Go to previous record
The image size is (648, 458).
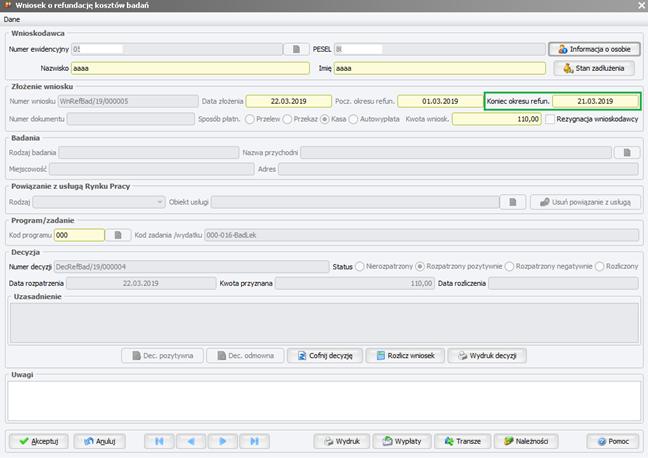191,441
